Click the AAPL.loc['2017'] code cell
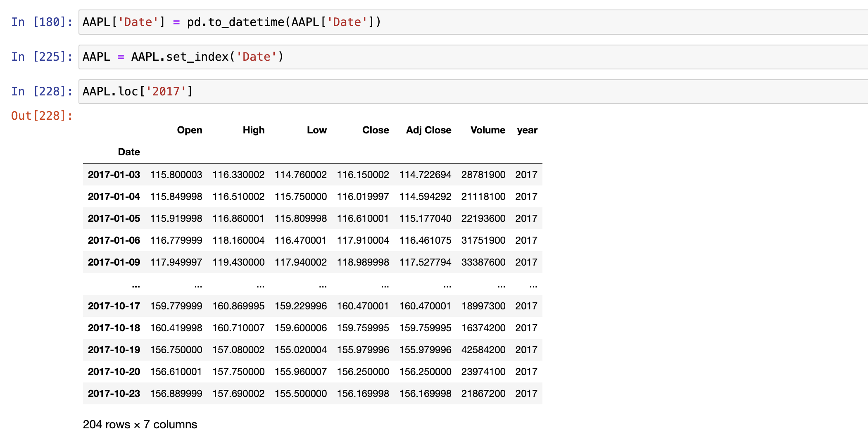The image size is (868, 437). point(473,92)
